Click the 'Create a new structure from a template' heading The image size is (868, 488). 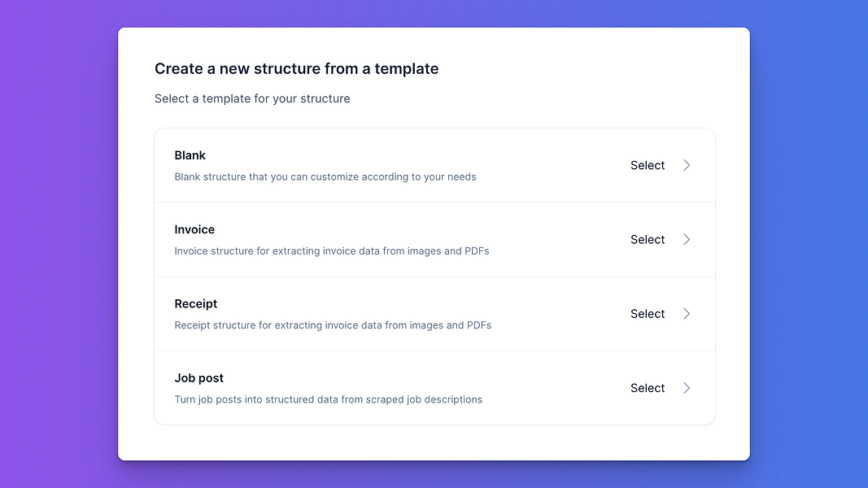point(296,68)
